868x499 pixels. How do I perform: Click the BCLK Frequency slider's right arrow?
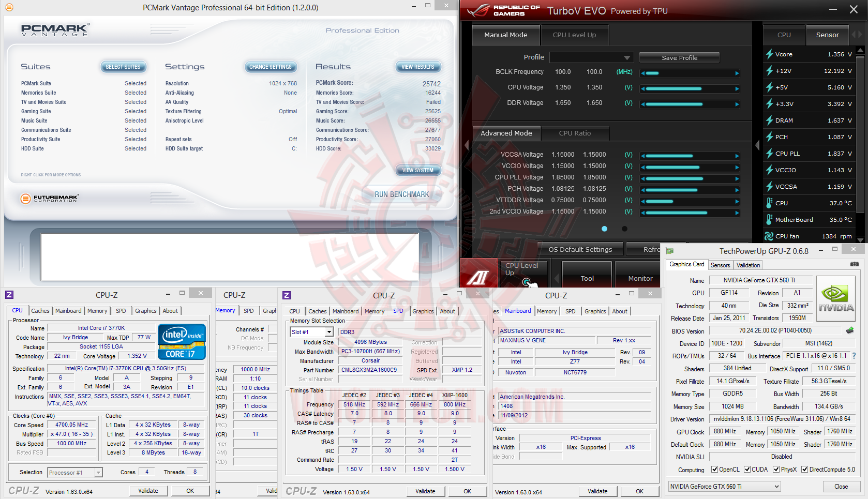pos(737,73)
